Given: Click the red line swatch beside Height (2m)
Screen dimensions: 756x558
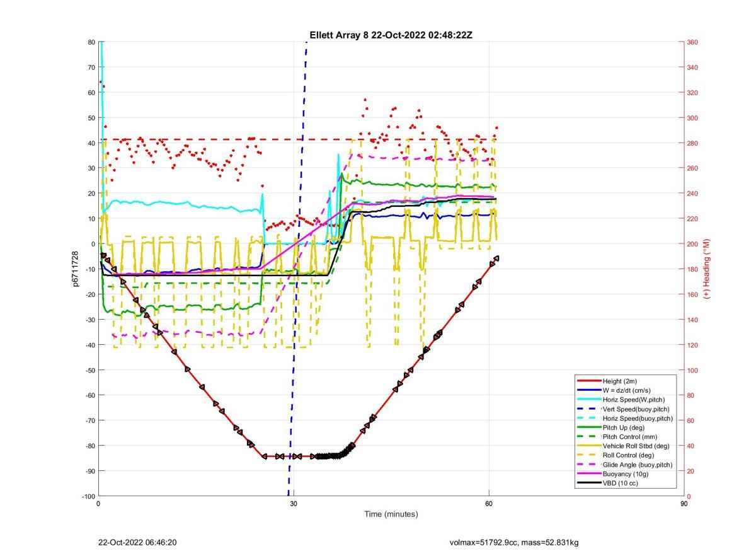Looking at the screenshot, I should click(588, 381).
